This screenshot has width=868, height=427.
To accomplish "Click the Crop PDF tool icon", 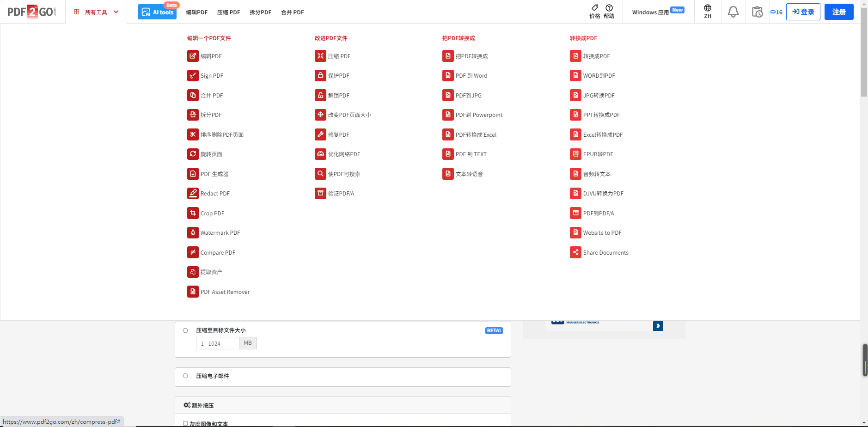I will [193, 213].
